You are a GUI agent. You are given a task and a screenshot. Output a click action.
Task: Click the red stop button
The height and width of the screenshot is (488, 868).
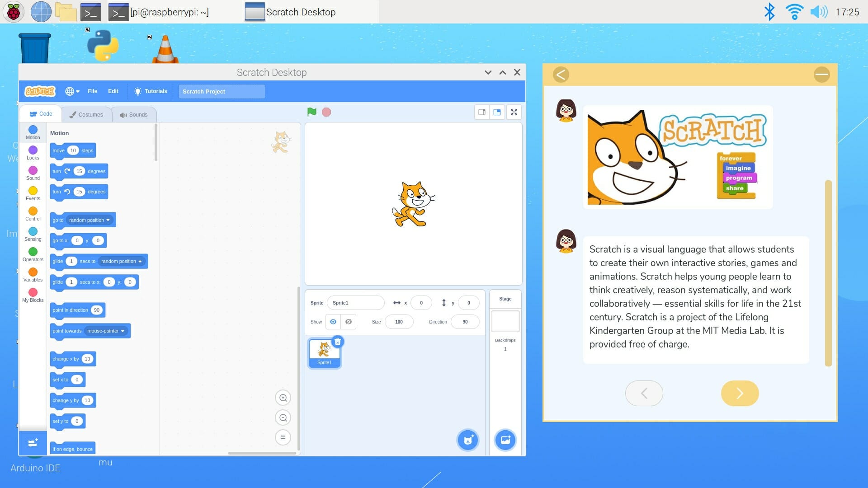326,112
